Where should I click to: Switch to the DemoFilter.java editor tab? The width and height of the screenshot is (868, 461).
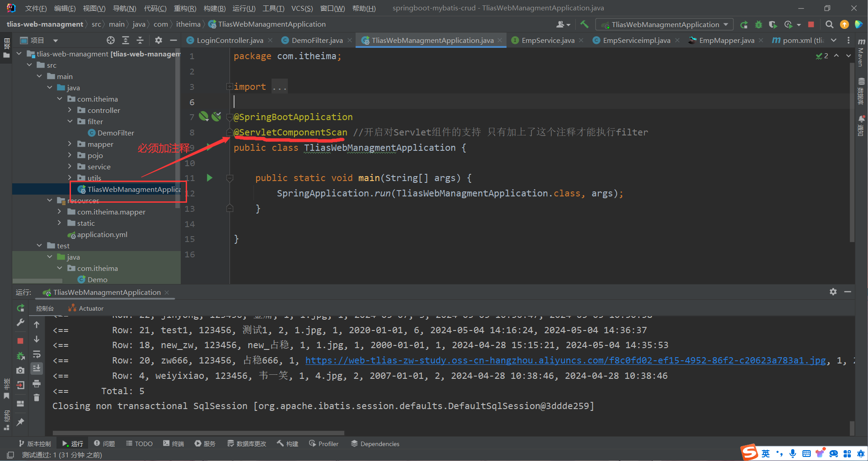(x=317, y=41)
